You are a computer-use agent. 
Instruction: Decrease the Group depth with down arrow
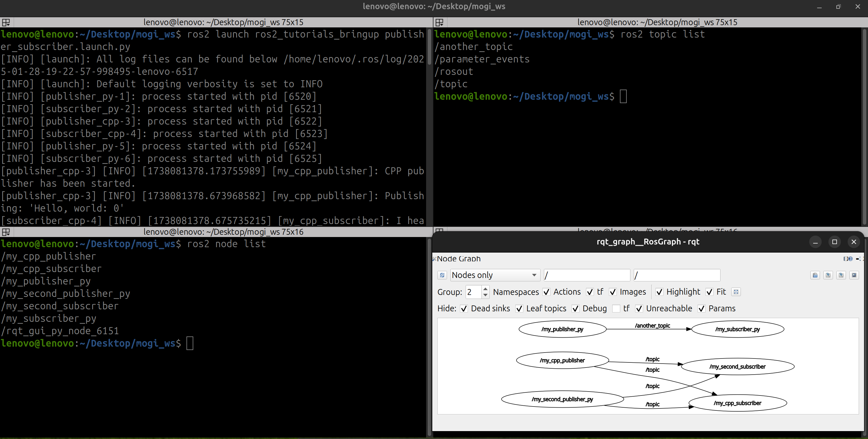coord(485,295)
